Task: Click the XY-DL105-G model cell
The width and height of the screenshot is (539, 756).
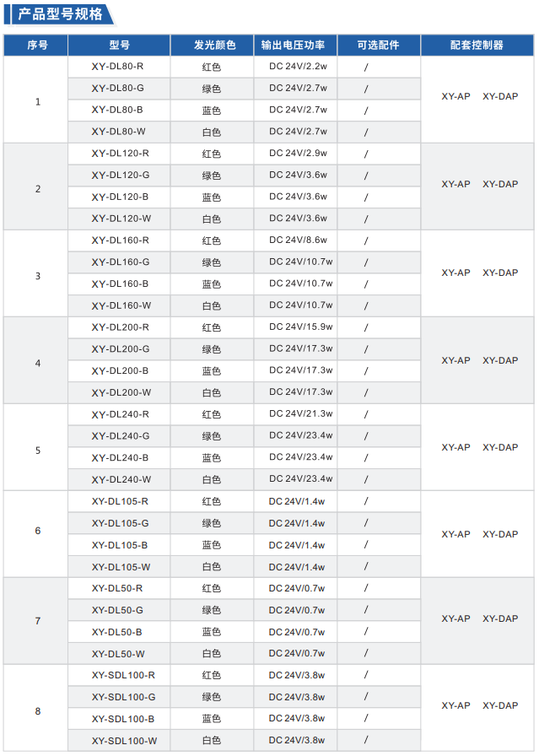Action: (121, 523)
